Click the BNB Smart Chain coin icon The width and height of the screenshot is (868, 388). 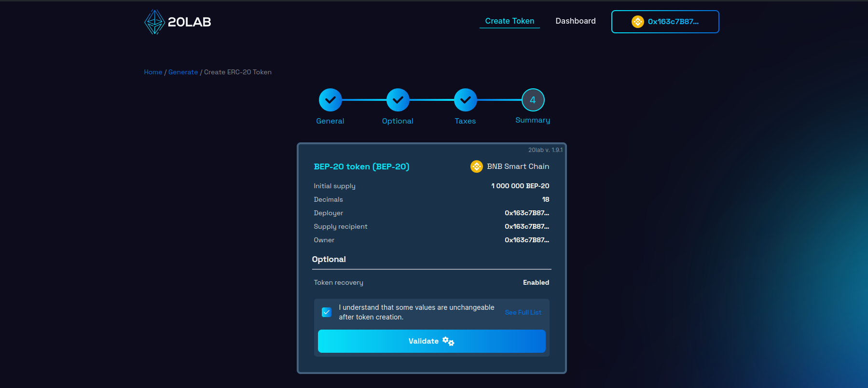click(477, 166)
